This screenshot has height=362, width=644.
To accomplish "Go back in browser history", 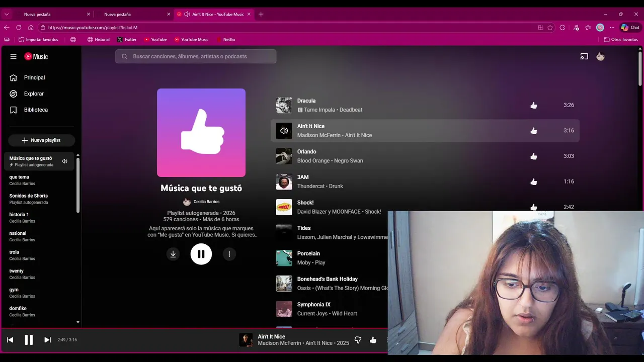I will coord(7,28).
